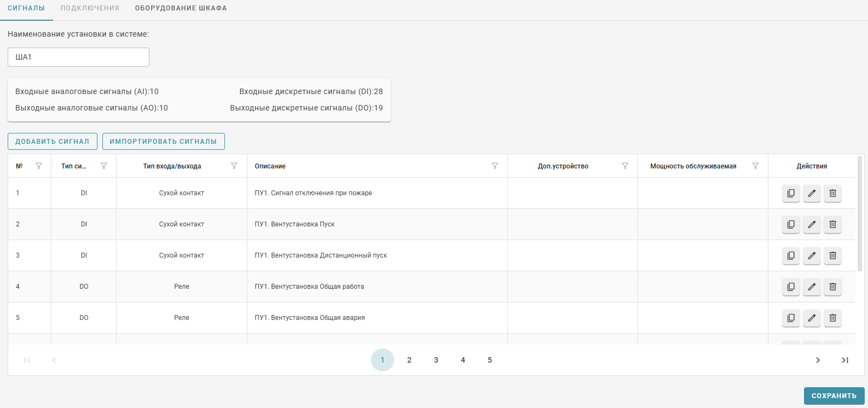Select page 3 in pagination
Image resolution: width=868 pixels, height=408 pixels.
[436, 360]
